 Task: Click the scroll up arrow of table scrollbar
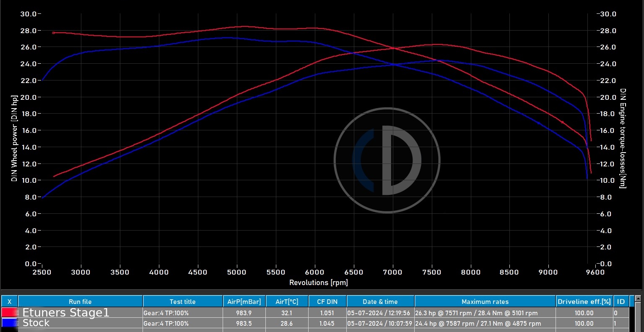[638, 298]
